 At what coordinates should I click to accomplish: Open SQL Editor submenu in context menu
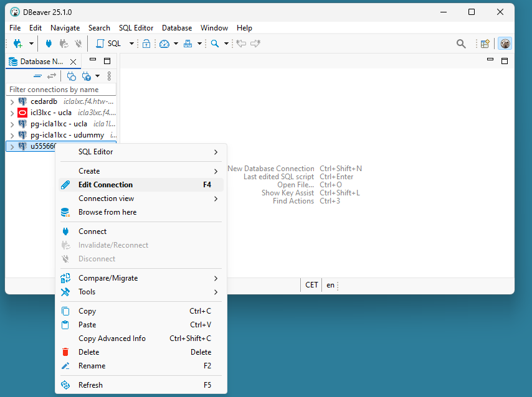pyautogui.click(x=141, y=152)
